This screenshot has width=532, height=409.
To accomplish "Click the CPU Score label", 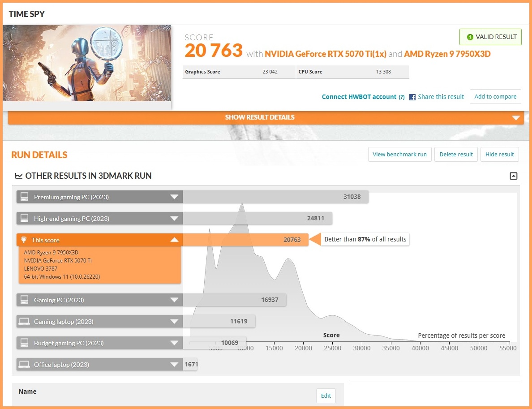I will [310, 72].
